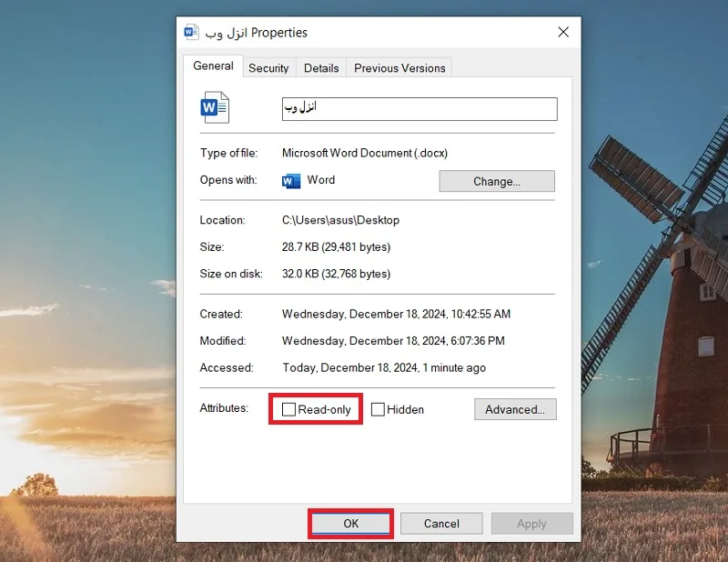Click inside the file name text field
This screenshot has height=562, width=728.
point(420,109)
